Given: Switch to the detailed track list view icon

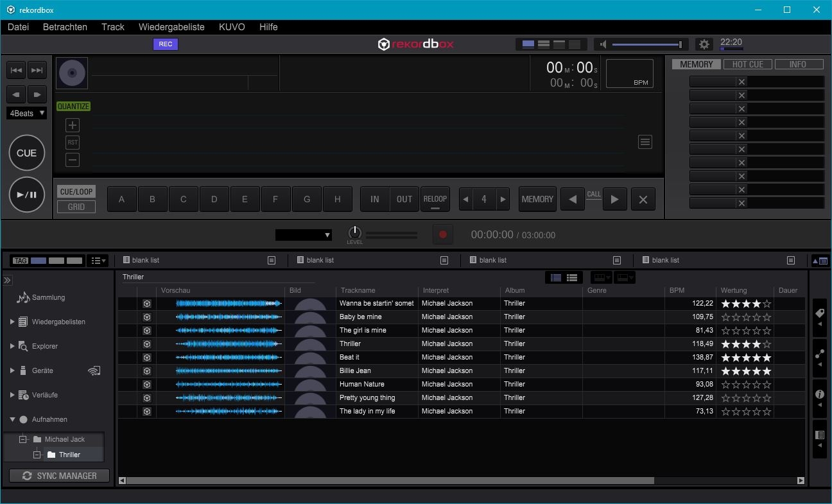Looking at the screenshot, I should (x=556, y=277).
